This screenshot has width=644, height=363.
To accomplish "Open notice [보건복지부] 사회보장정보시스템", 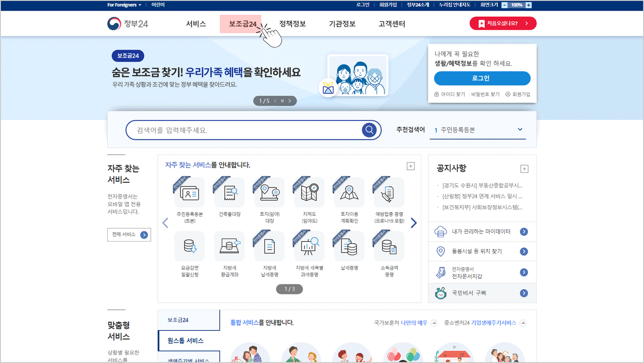I will [x=482, y=207].
